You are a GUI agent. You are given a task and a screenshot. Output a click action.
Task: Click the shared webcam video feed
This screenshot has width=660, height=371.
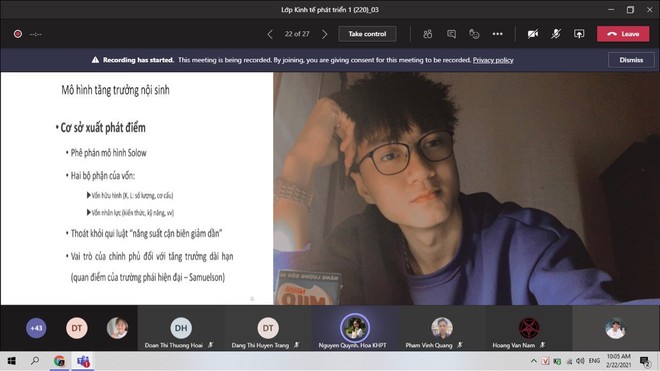point(466,188)
